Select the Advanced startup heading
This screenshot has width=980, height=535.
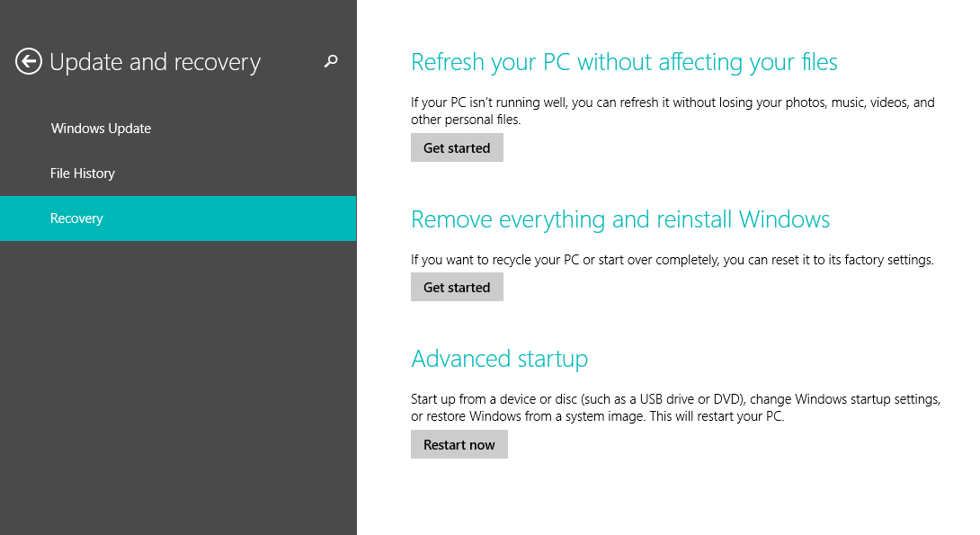pyautogui.click(x=500, y=358)
